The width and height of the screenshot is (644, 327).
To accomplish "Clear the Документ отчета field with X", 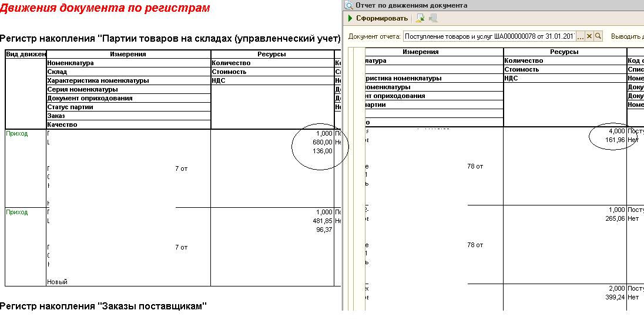I will pos(589,36).
